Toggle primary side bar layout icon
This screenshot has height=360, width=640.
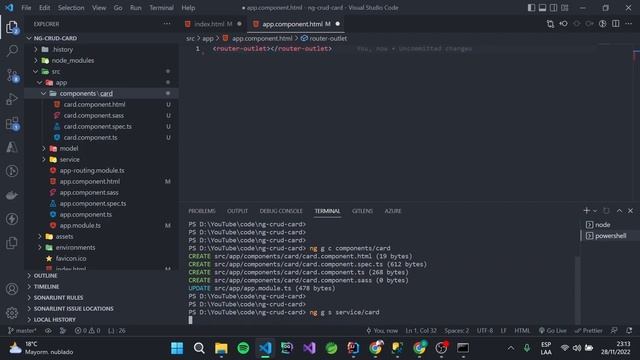click(531, 8)
